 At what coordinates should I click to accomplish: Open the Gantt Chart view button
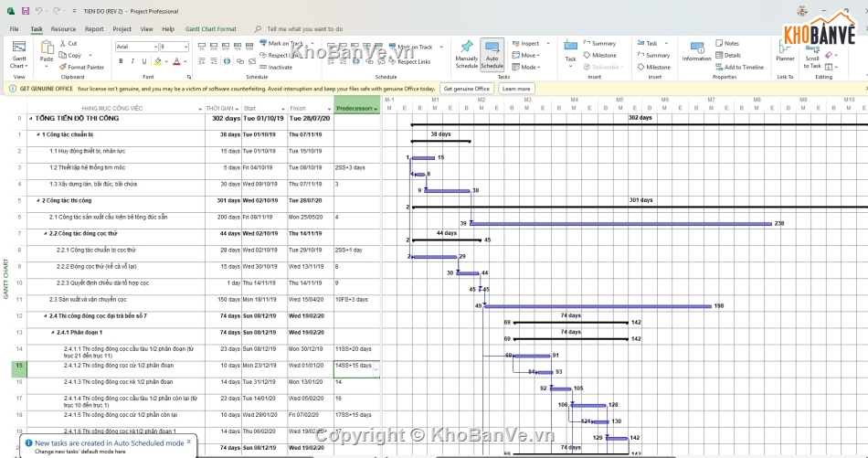tap(19, 56)
